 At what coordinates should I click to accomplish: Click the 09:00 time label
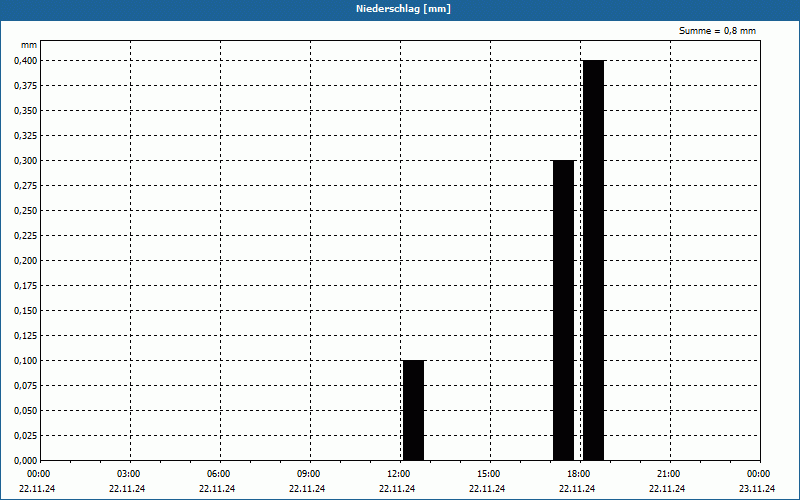(309, 474)
